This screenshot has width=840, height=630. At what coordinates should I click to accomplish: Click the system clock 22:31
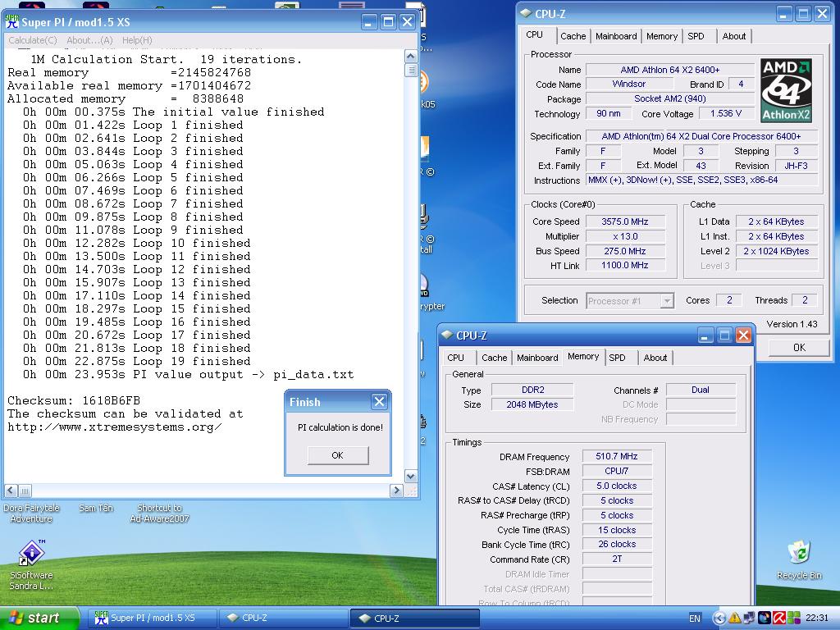click(x=817, y=619)
